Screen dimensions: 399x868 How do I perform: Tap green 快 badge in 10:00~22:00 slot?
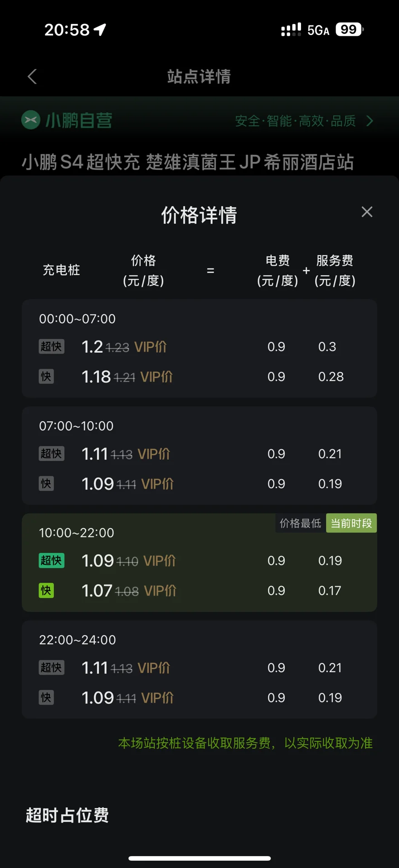click(x=46, y=590)
